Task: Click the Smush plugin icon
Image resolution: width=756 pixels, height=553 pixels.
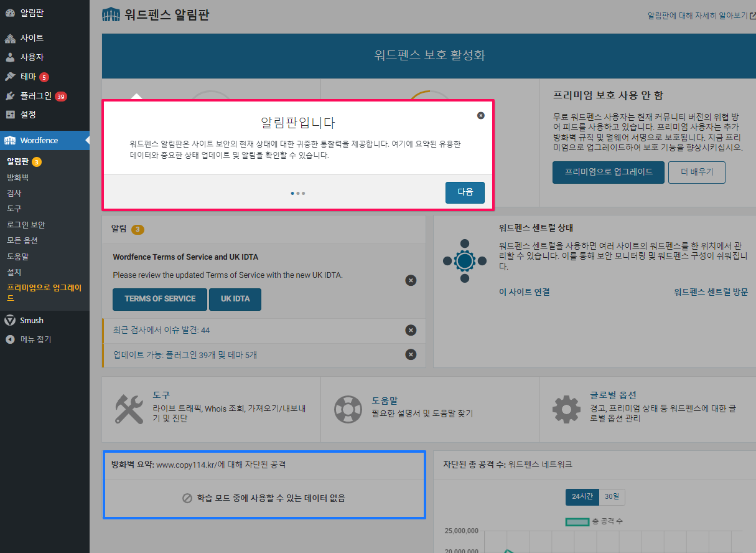Action: tap(10, 320)
